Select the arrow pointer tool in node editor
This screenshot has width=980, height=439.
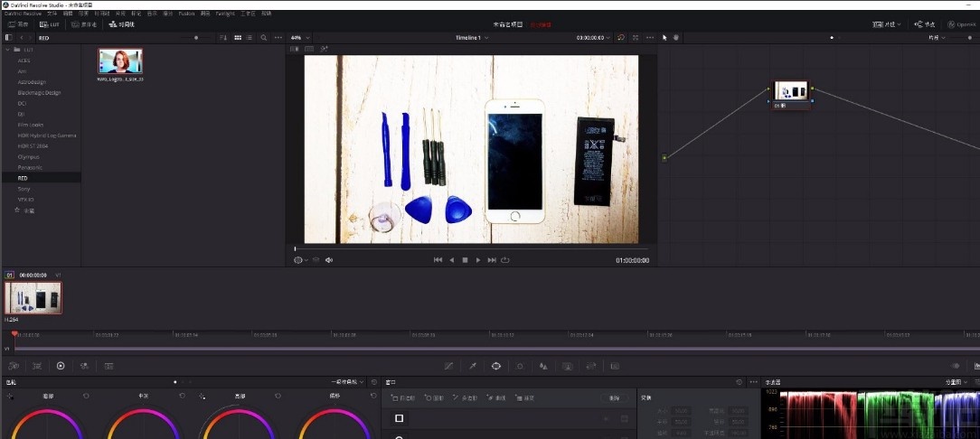tap(664, 37)
